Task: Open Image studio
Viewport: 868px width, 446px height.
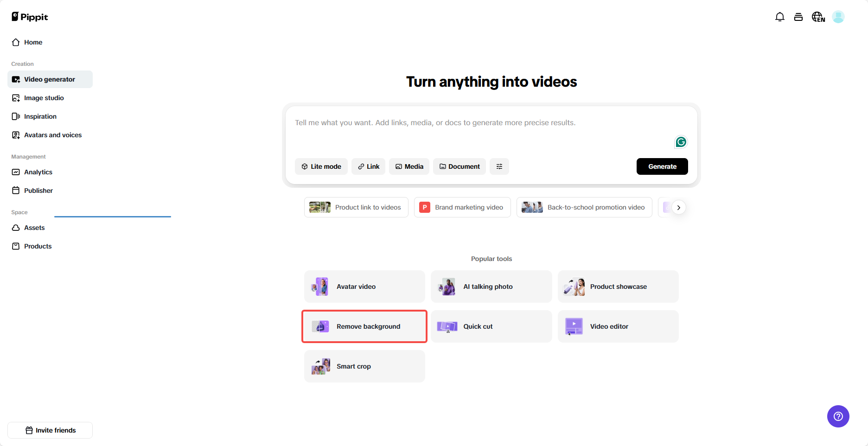Action: 50,98
